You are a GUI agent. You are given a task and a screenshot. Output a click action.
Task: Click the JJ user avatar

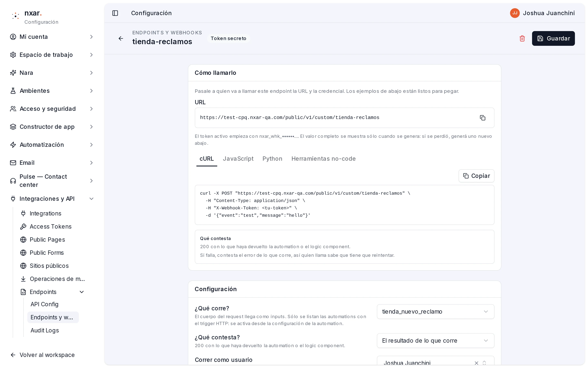(x=515, y=13)
